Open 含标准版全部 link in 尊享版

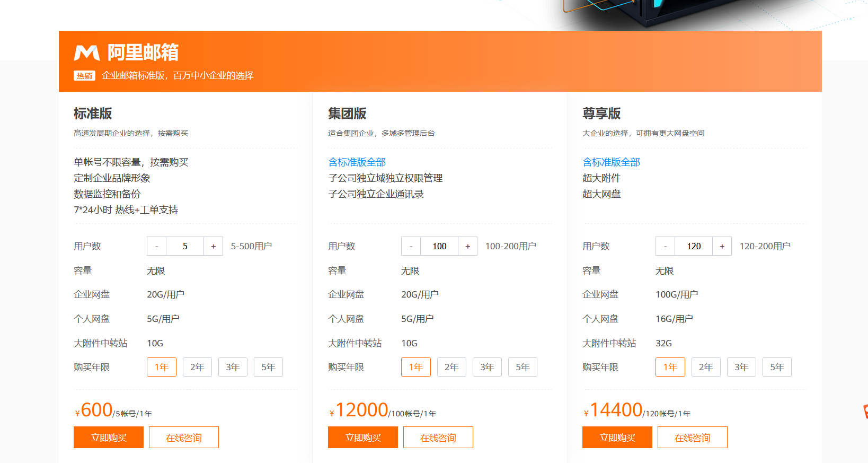point(611,162)
